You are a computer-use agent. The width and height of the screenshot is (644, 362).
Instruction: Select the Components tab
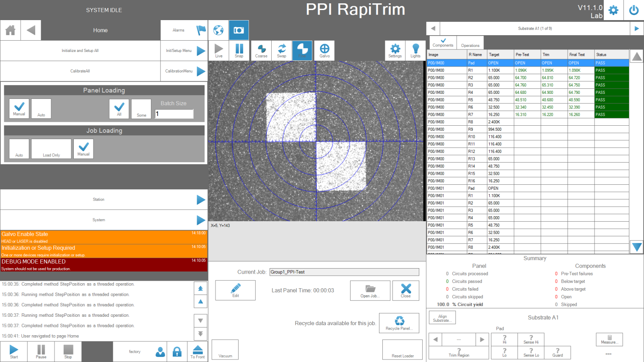pyautogui.click(x=443, y=42)
